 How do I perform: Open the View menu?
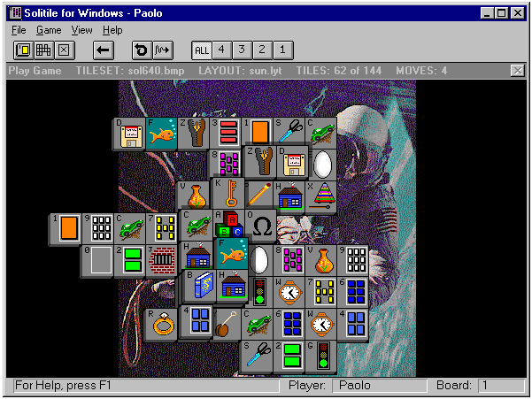coord(81,30)
